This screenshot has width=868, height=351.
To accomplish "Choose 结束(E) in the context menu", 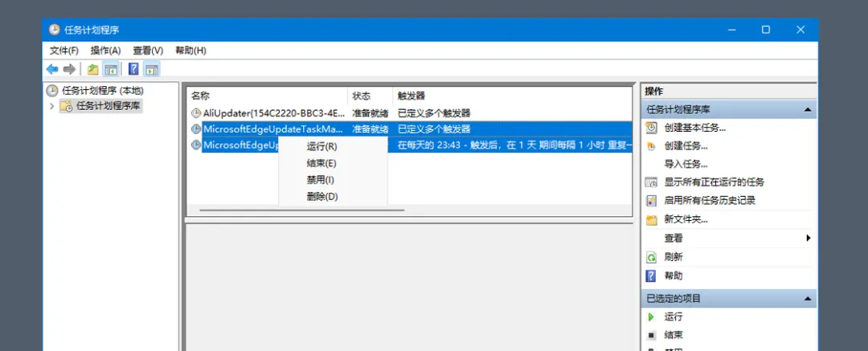I will [334, 163].
